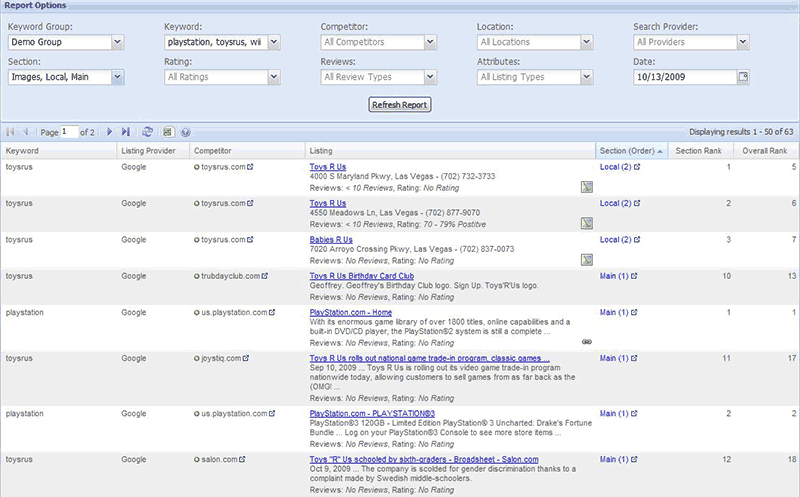This screenshot has height=497, width=800.
Task: Open the Location dropdown
Action: 587,42
